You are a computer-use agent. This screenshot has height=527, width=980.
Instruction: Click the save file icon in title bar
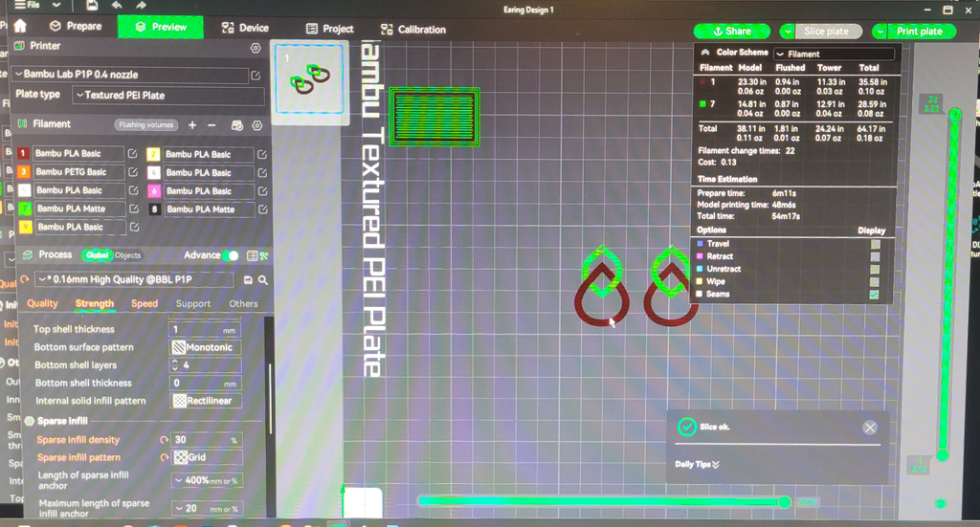pos(92,5)
